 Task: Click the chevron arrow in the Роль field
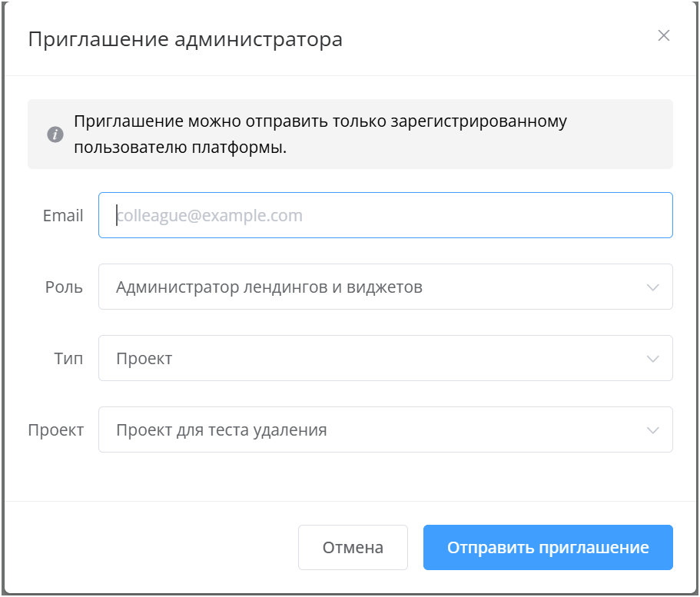[x=653, y=287]
